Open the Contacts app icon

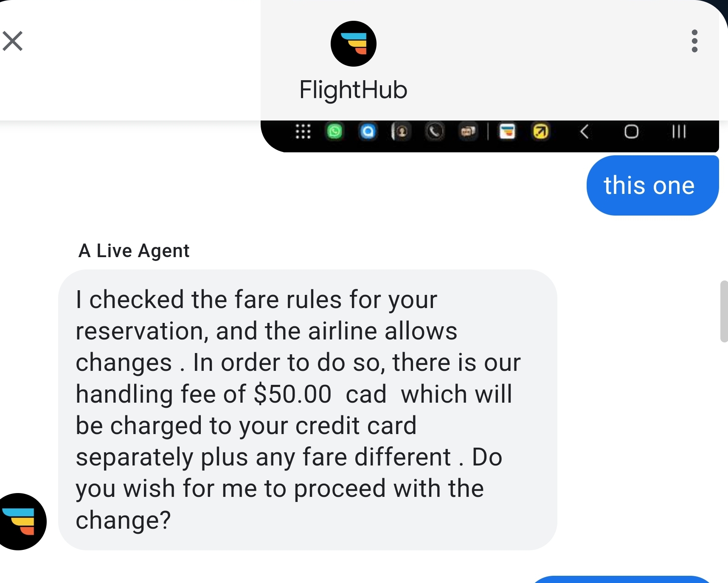pos(401,132)
